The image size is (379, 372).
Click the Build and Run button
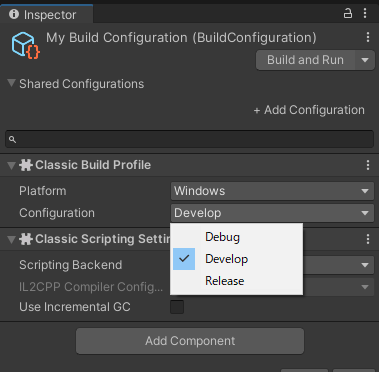(305, 60)
